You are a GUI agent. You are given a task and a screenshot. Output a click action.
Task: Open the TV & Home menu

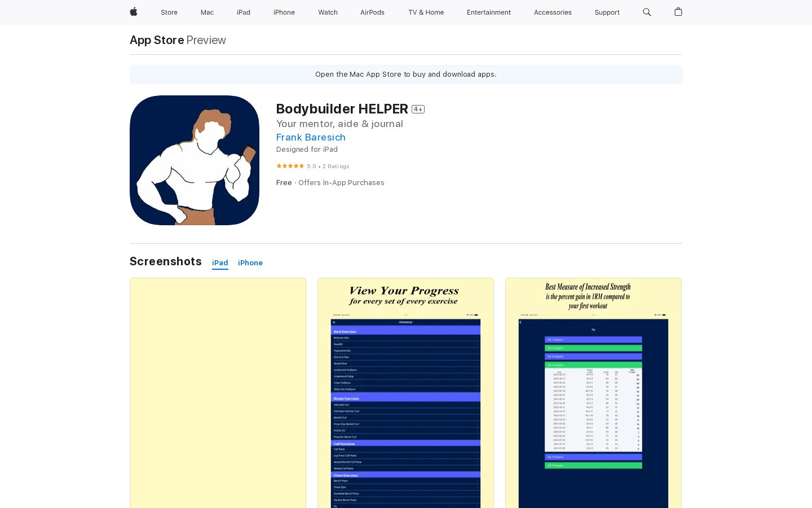point(426,12)
